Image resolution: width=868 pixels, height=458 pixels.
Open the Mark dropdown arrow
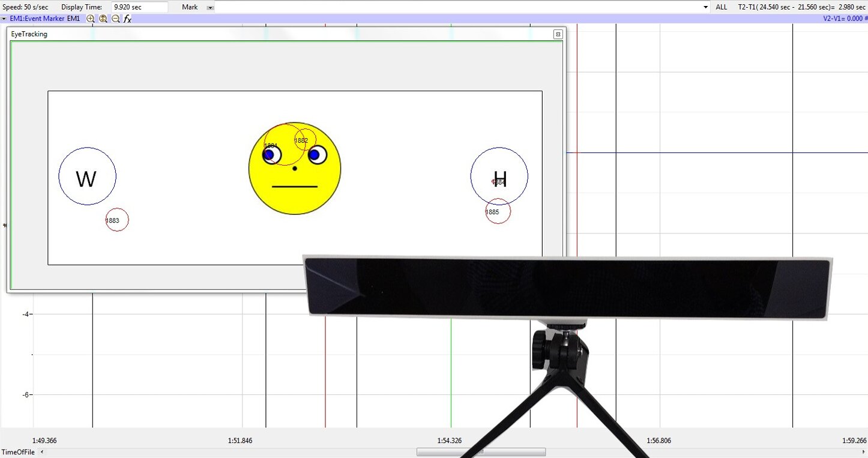pyautogui.click(x=210, y=7)
